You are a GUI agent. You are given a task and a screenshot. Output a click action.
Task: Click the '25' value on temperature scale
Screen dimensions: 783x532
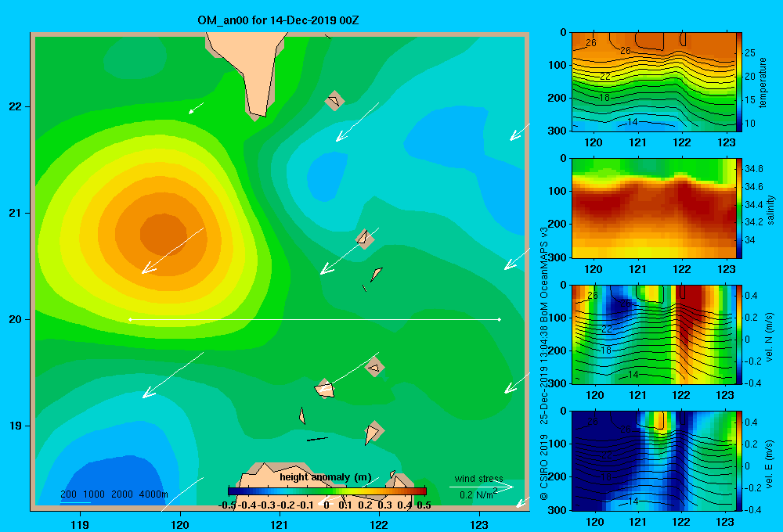tap(750, 53)
